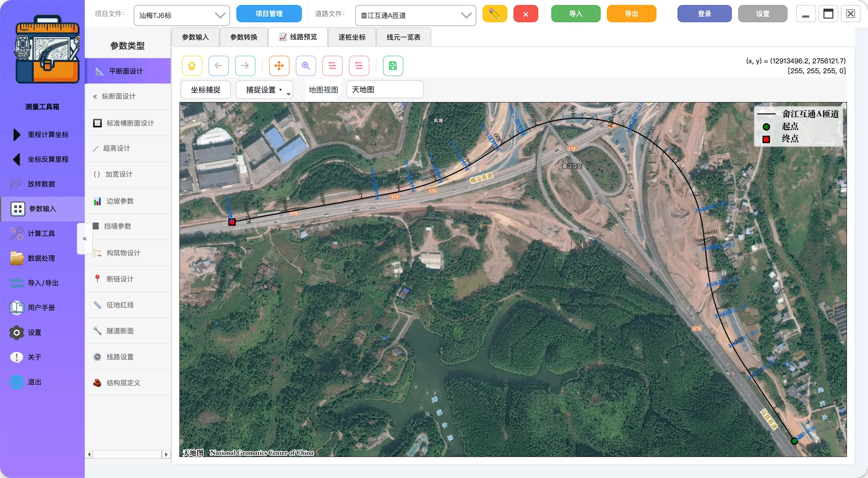Select 纵断面设计 parameter type
868x478 pixels.
[128, 96]
